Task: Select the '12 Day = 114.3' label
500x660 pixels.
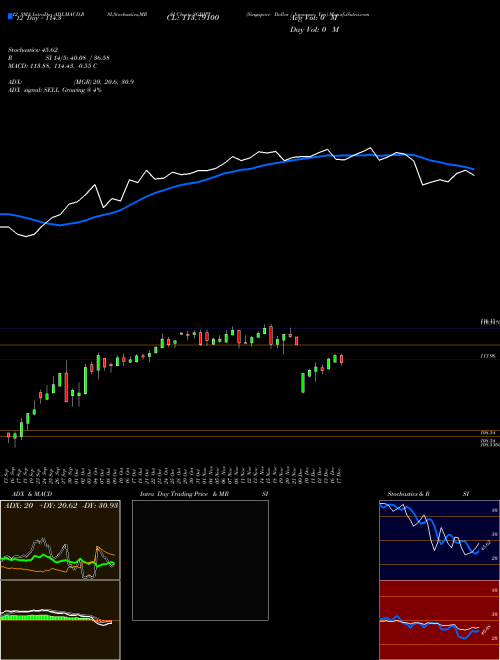Action: (x=37, y=18)
